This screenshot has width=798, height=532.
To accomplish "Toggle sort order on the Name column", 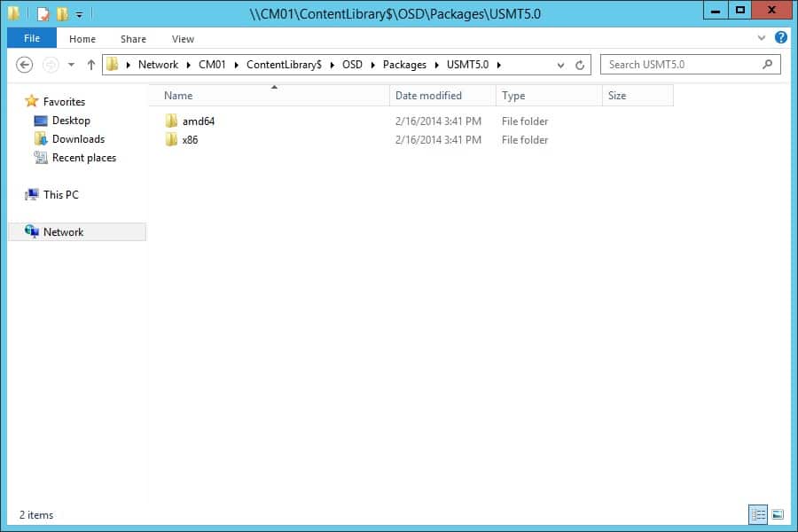I will click(x=177, y=95).
